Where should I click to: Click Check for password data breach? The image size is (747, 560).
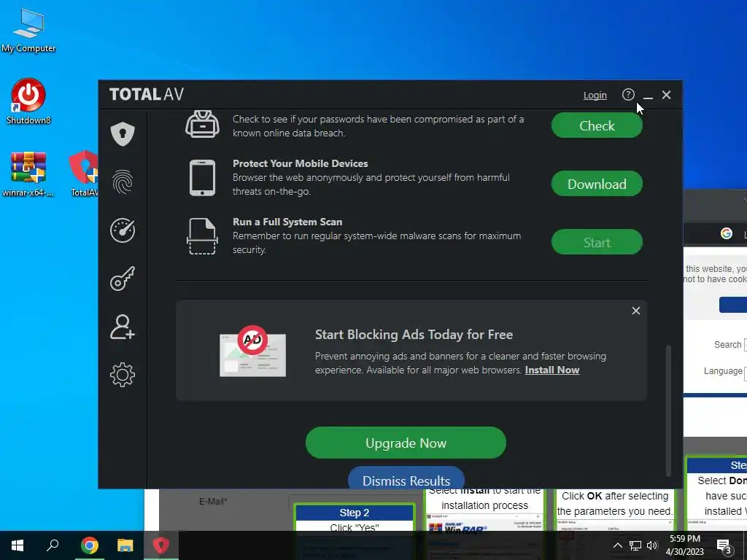[597, 125]
